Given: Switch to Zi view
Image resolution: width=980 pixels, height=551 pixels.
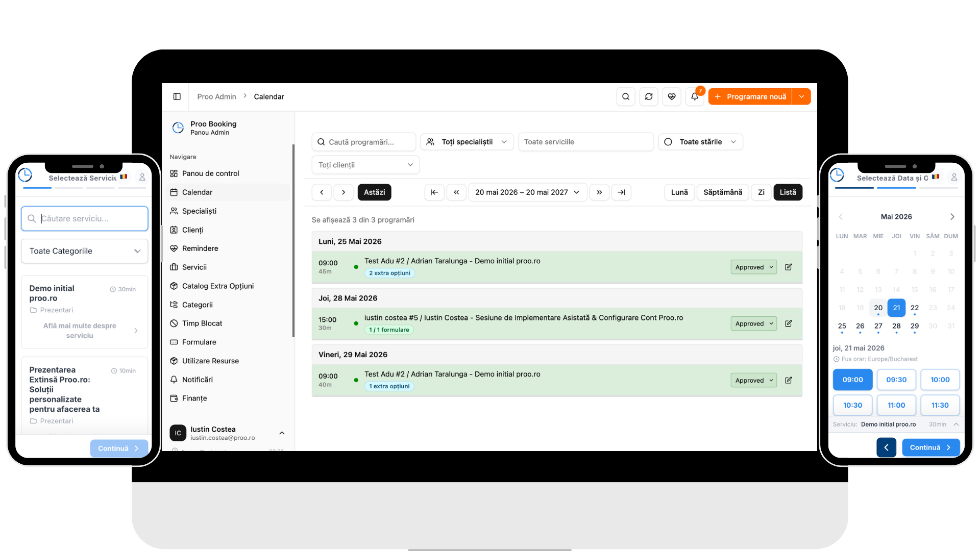Looking at the screenshot, I should [761, 192].
